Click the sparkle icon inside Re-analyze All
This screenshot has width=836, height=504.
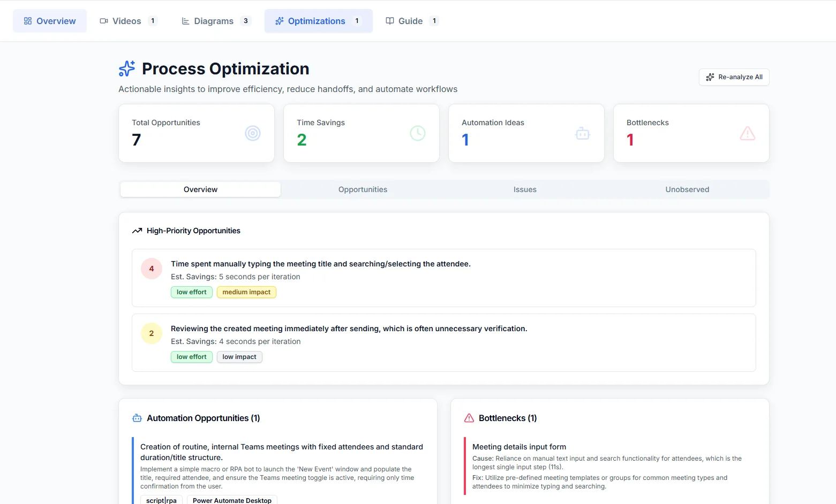pyautogui.click(x=710, y=77)
